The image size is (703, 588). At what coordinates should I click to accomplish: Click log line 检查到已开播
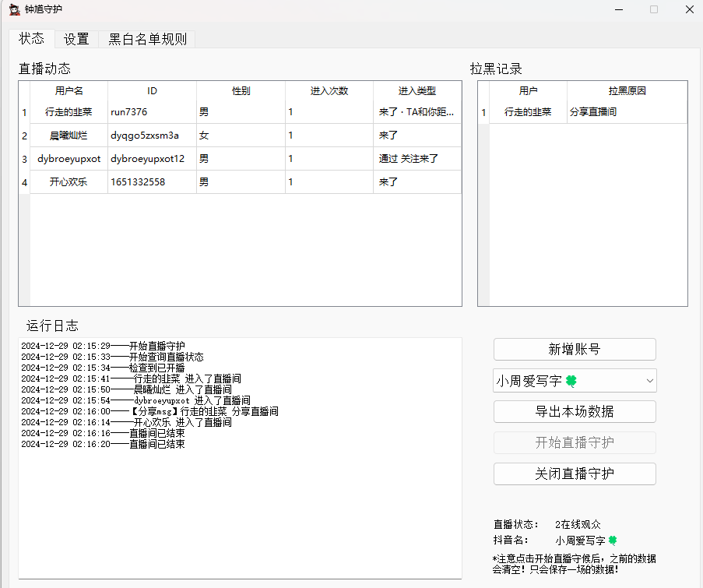click(x=103, y=368)
